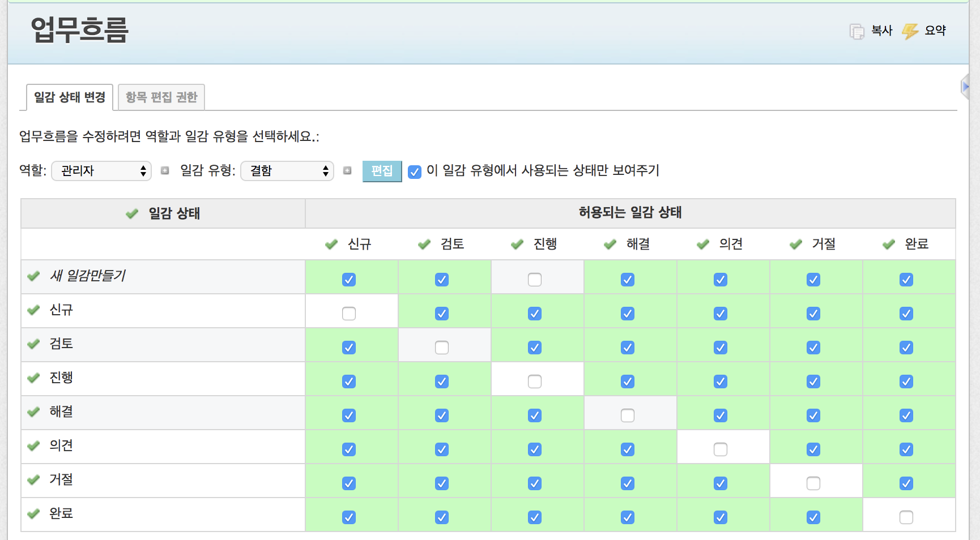Image resolution: width=980 pixels, height=540 pixels.
Task: Expand the sidebar with right edge arrow
Action: click(x=965, y=87)
